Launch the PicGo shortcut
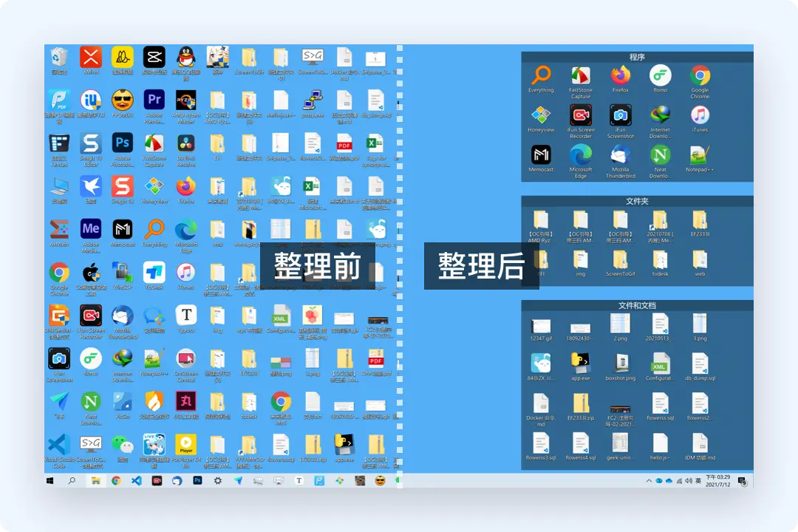 point(123,401)
